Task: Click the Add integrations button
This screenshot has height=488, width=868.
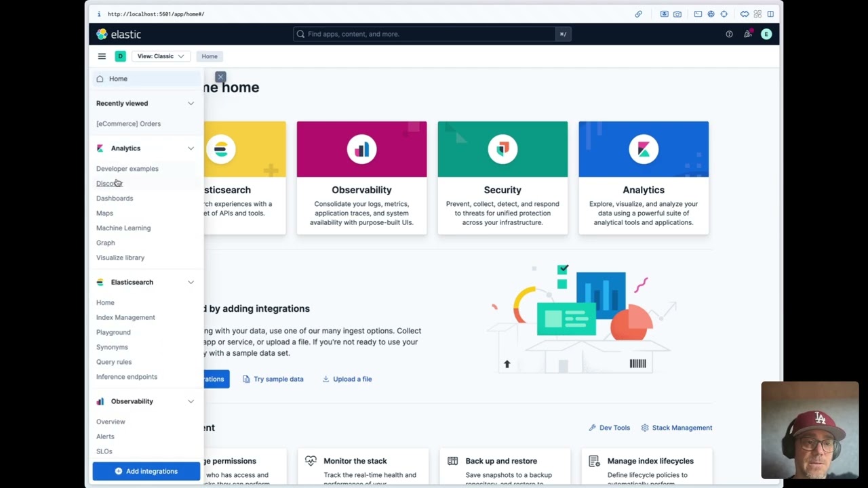Action: 146,471
